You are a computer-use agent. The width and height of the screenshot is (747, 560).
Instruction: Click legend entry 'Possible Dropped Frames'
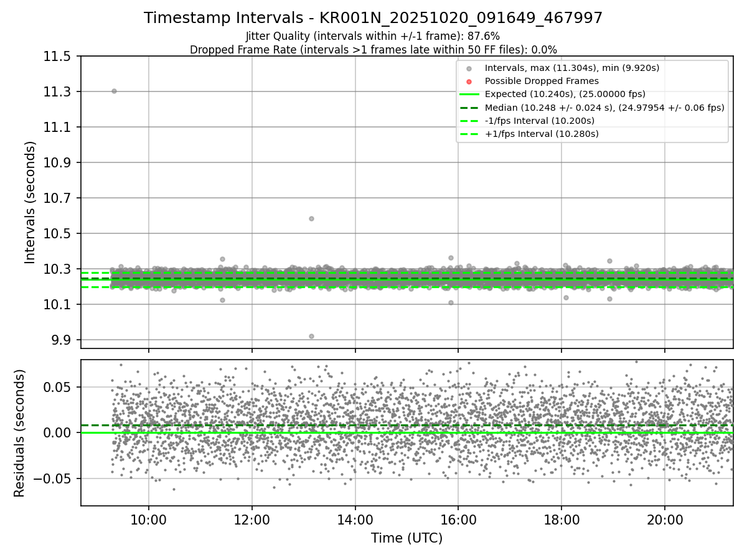542,81
